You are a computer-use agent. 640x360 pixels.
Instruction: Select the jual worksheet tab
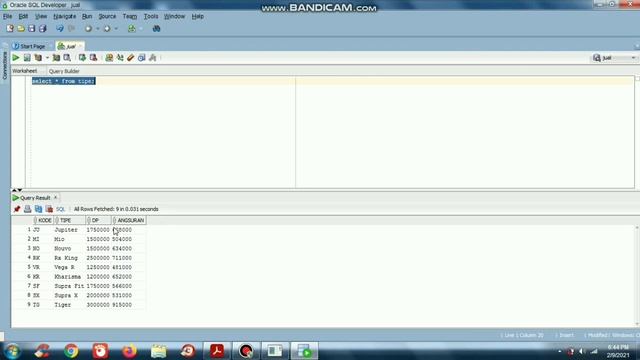[67, 46]
